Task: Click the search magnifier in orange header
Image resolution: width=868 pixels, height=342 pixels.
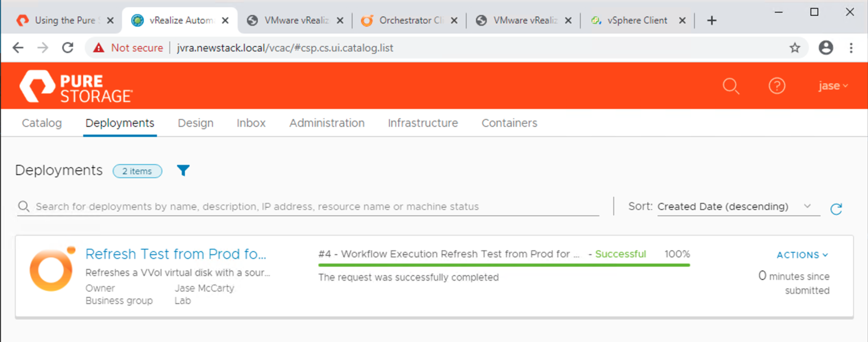Action: tap(731, 86)
